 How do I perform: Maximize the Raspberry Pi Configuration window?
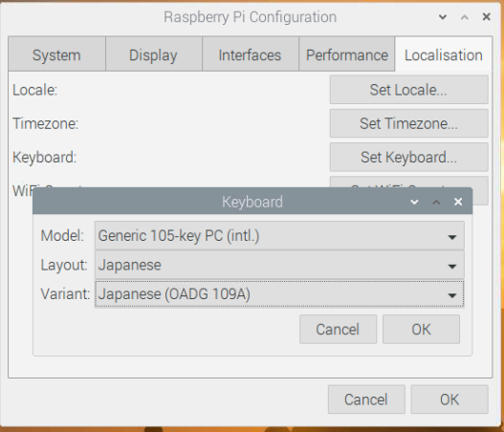[465, 16]
